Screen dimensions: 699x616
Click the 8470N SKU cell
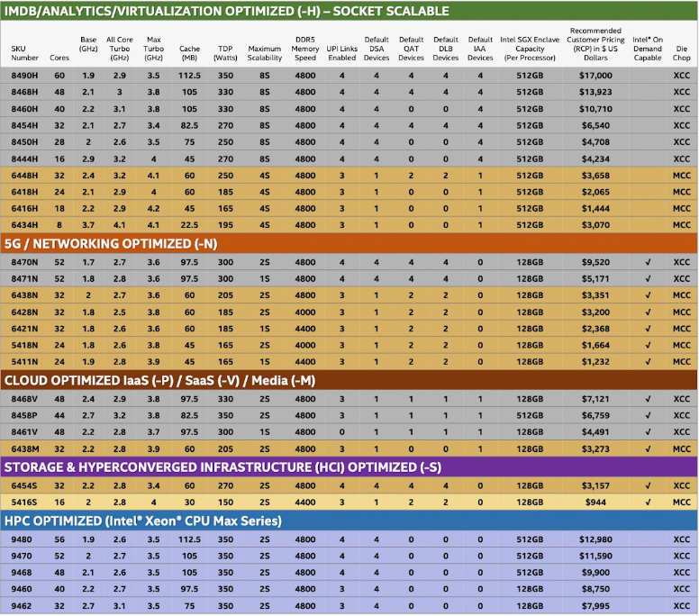coord(24,262)
